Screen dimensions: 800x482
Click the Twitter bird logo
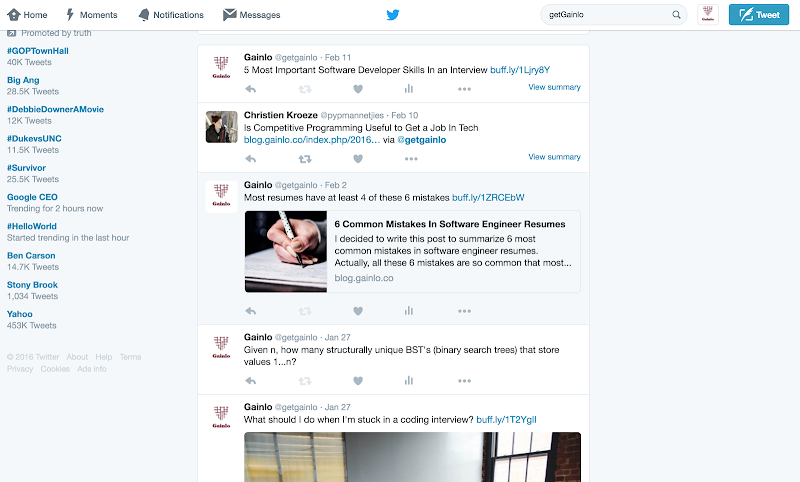(x=393, y=15)
